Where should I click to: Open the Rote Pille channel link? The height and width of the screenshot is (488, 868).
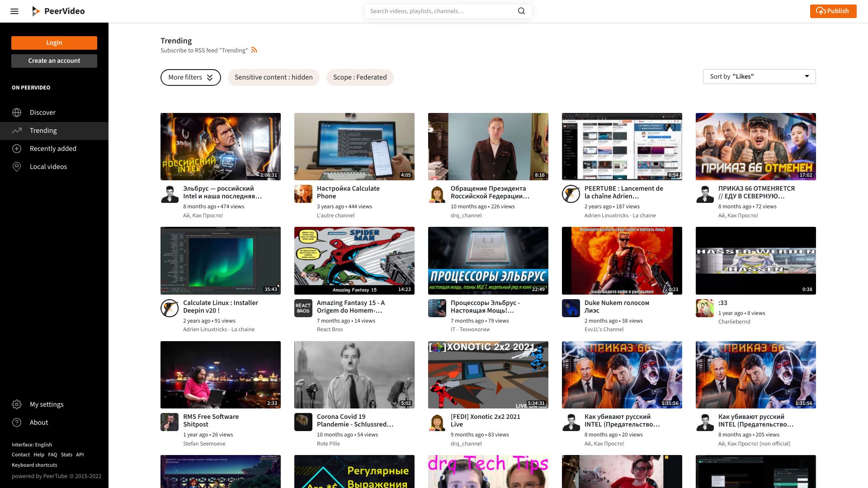pyautogui.click(x=328, y=444)
